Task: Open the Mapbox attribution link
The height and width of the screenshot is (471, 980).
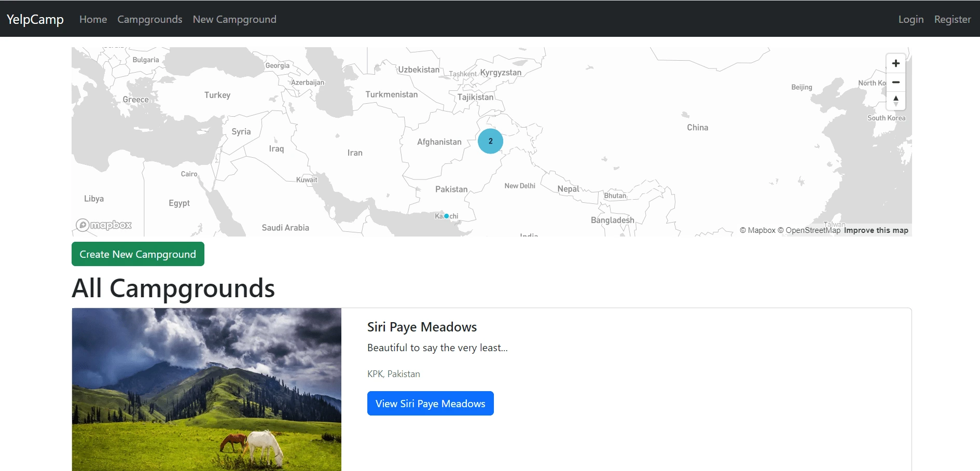Action: point(757,230)
